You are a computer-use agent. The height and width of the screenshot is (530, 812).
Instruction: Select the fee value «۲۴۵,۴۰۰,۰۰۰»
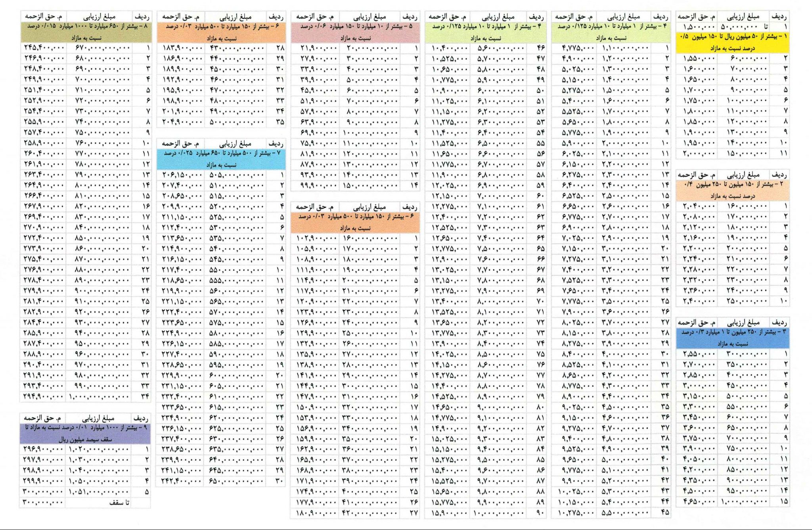tap(44, 48)
